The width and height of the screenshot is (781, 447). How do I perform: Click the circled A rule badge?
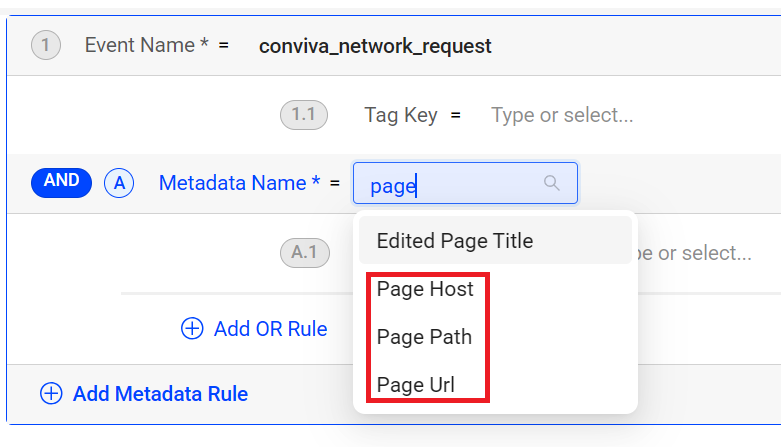click(x=120, y=183)
